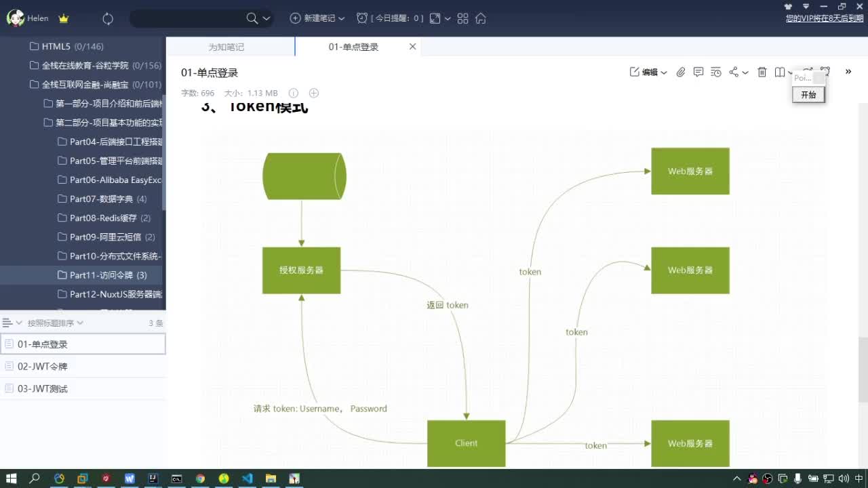The width and height of the screenshot is (868, 488).
Task: Click the note info icon
Action: [x=294, y=93]
